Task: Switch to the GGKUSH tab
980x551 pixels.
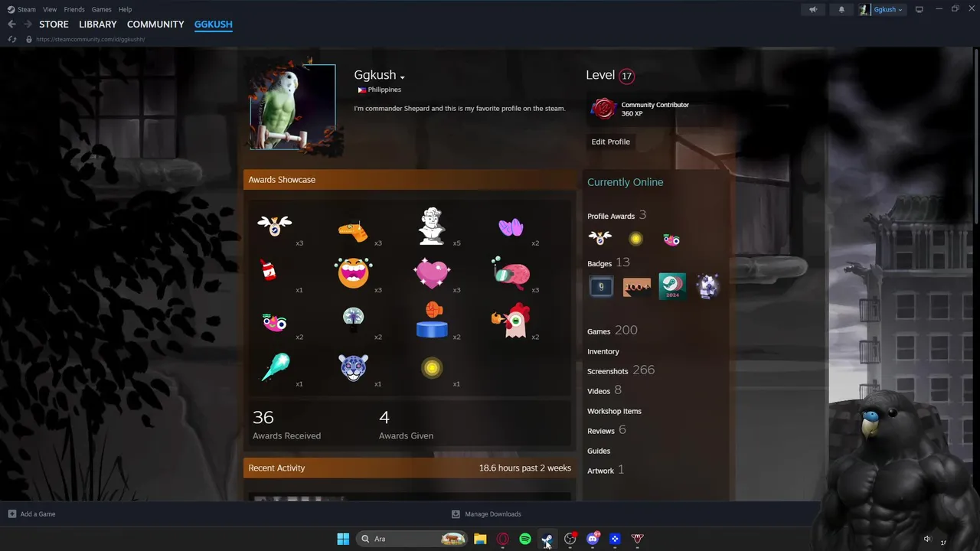Action: point(214,24)
